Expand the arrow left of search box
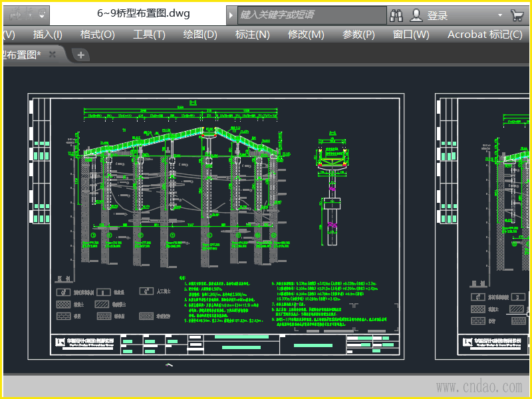This screenshot has height=399, width=532. click(x=231, y=15)
